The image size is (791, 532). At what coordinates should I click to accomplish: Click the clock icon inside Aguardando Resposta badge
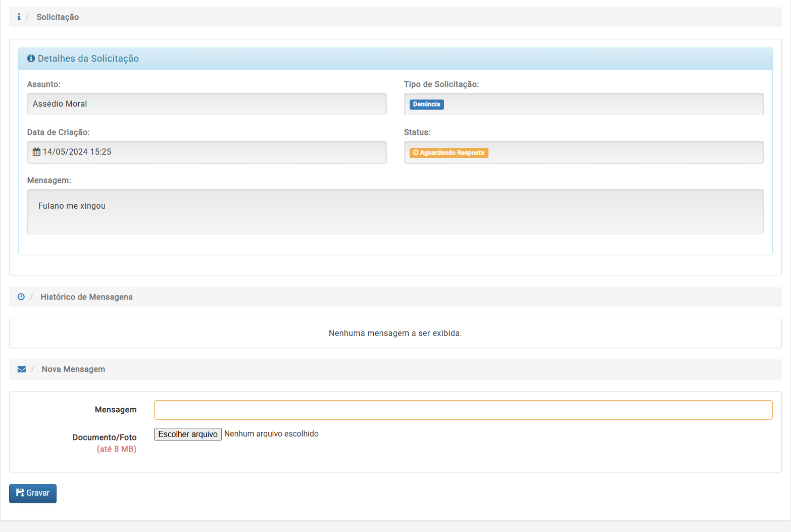point(416,153)
